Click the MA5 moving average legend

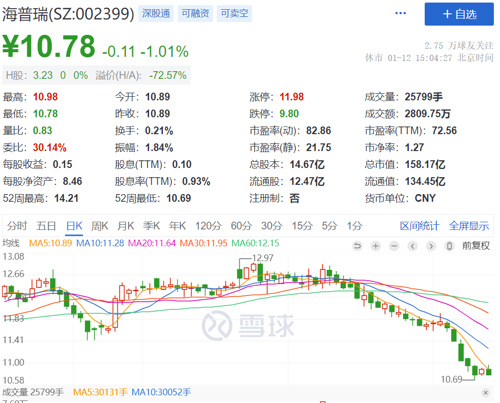tap(50, 243)
